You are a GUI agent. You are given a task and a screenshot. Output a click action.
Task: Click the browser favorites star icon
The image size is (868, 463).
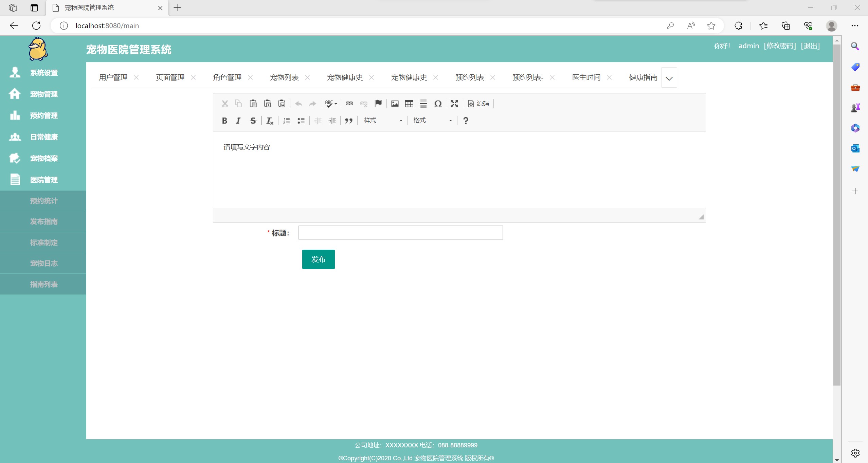point(711,25)
